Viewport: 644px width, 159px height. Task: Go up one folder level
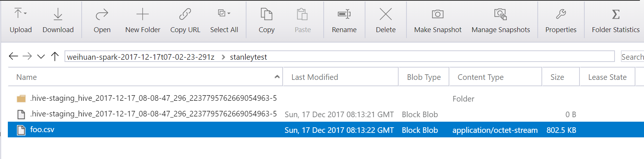coord(55,56)
